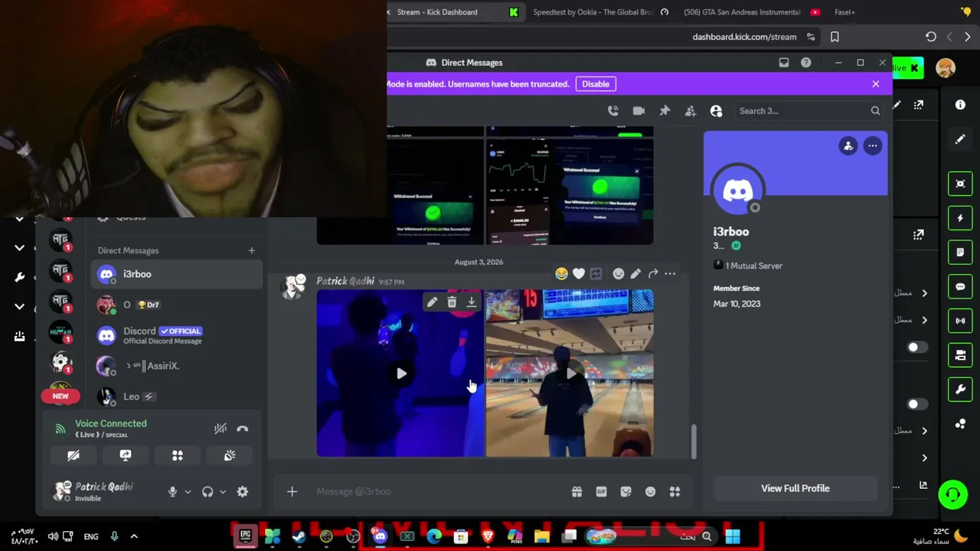This screenshot has height=551, width=980.
Task: Forward the message with arrow icon
Action: (653, 274)
